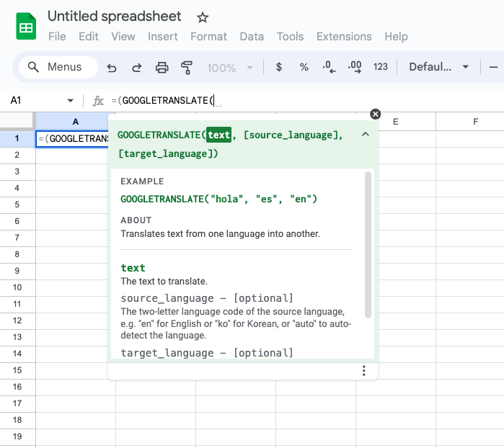Apply percent format to the cell
This screenshot has width=504, height=448.
click(x=304, y=67)
